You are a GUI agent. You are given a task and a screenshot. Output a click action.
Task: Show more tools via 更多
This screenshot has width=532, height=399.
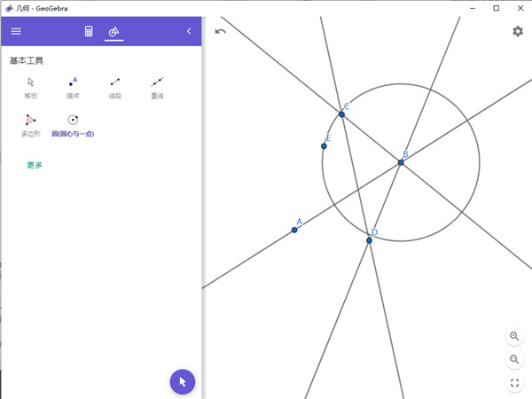click(x=35, y=165)
